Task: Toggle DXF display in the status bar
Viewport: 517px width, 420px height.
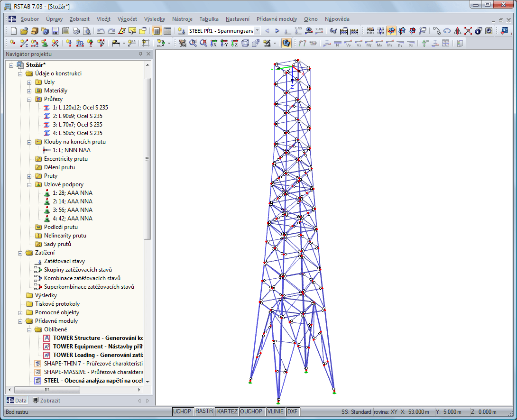Action: (x=293, y=411)
